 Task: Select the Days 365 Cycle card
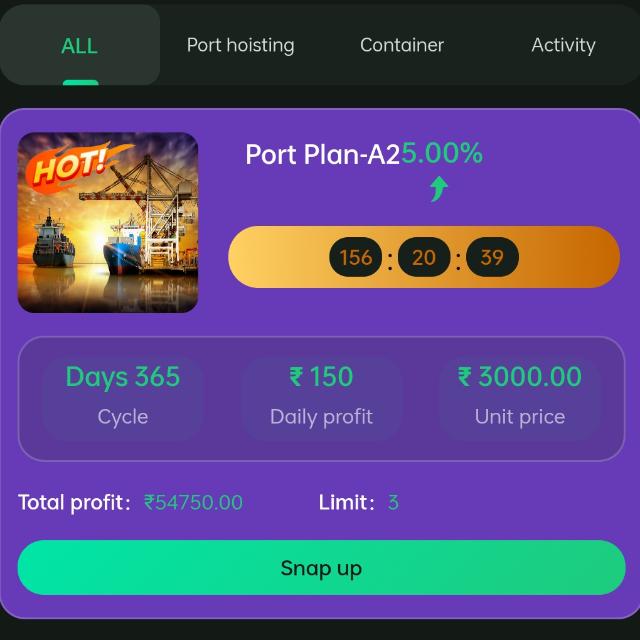pyautogui.click(x=122, y=396)
